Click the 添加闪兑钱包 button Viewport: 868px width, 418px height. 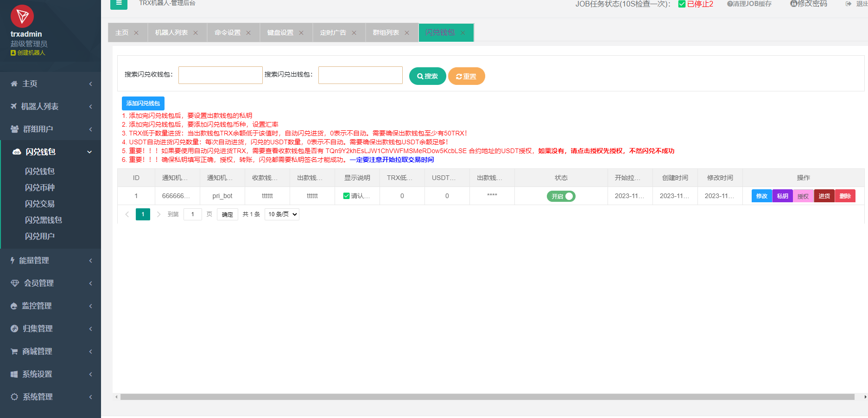point(143,103)
